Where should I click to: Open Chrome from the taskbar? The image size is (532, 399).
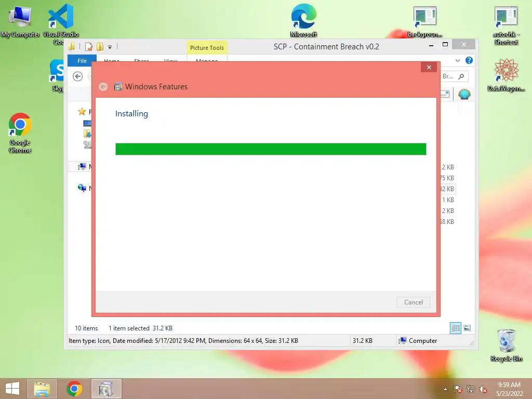tap(74, 389)
